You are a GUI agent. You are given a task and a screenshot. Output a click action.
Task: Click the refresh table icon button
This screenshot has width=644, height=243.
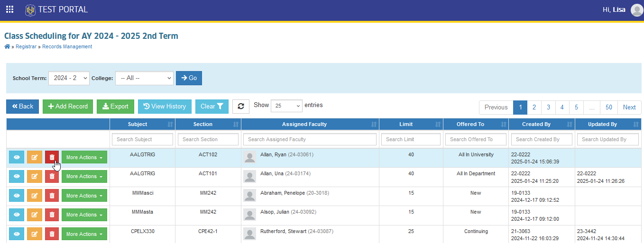coord(241,107)
